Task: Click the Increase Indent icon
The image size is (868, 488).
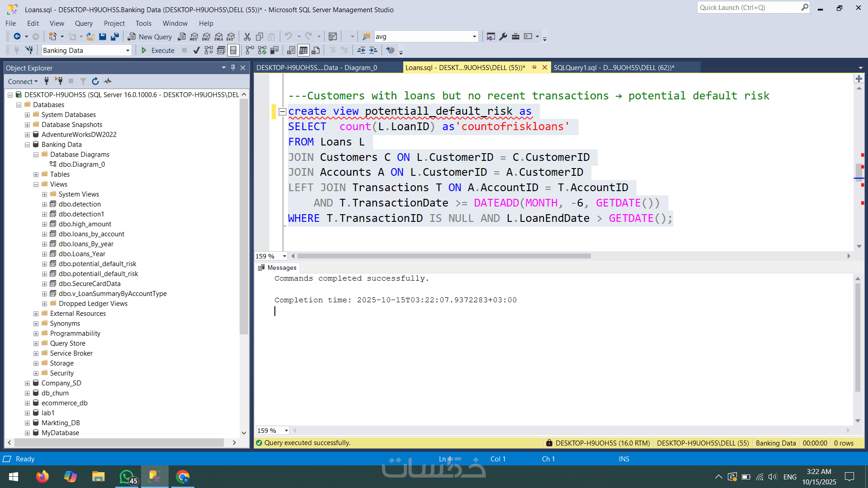Action: [x=373, y=50]
